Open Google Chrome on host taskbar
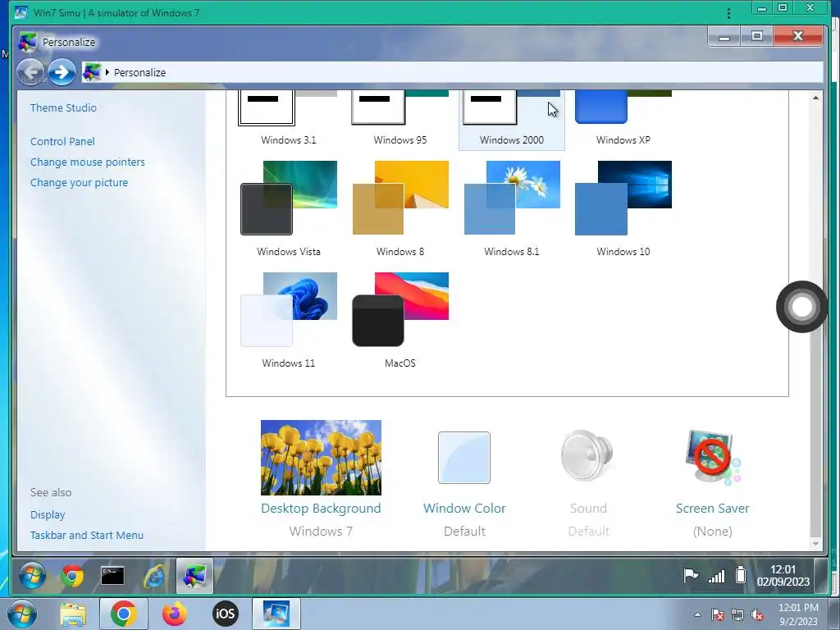 124,614
